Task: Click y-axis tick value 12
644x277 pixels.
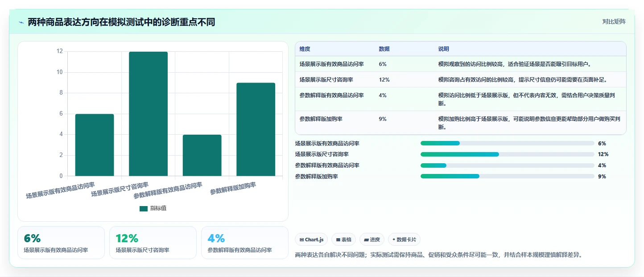Action: tap(60, 51)
